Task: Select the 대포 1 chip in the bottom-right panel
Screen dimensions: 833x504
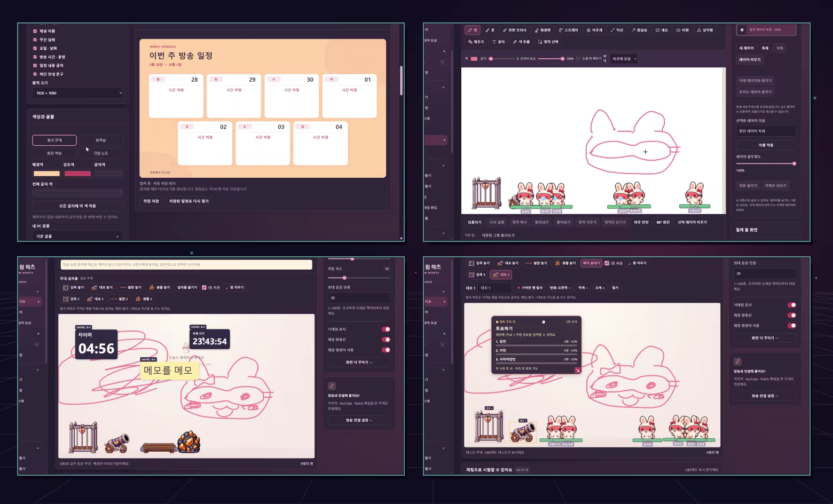Action: (501, 274)
